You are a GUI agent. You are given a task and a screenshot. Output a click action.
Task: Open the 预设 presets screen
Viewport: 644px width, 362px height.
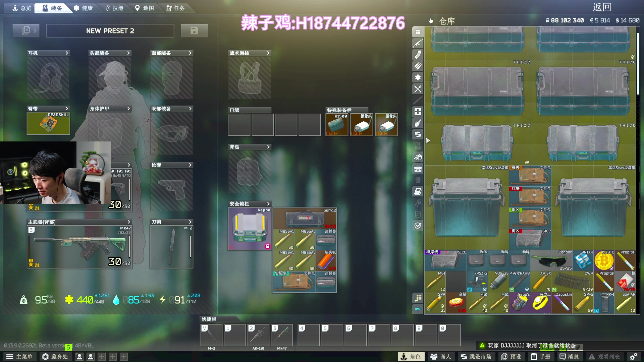(x=511, y=357)
